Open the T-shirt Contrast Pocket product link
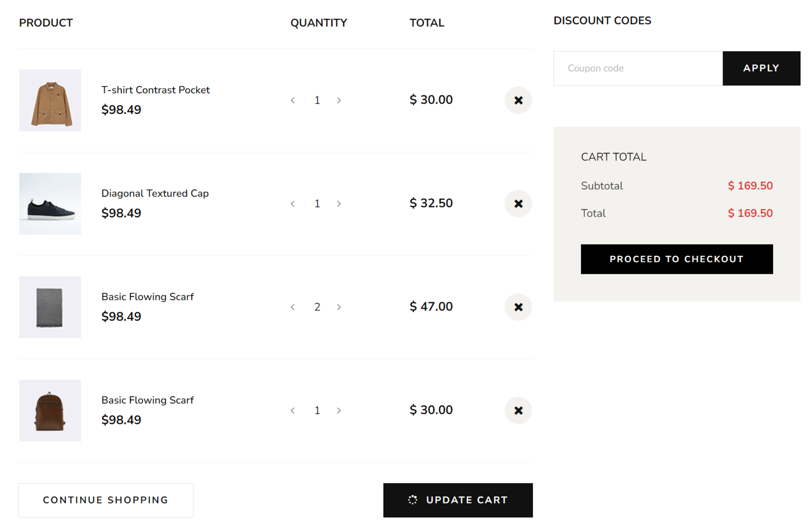Screen dimensions: 812x528 click(155, 90)
